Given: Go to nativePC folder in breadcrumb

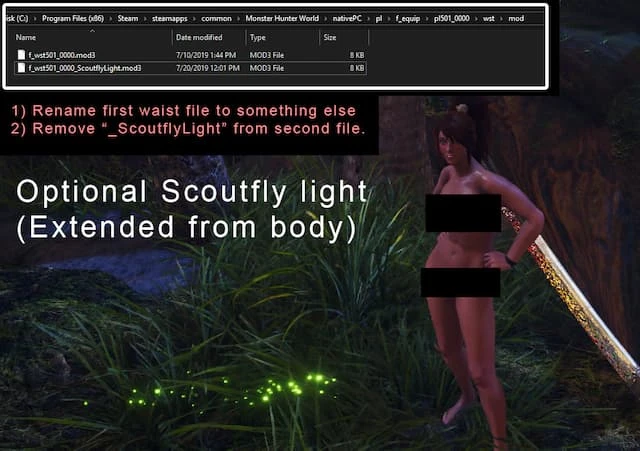Looking at the screenshot, I should pos(347,18).
